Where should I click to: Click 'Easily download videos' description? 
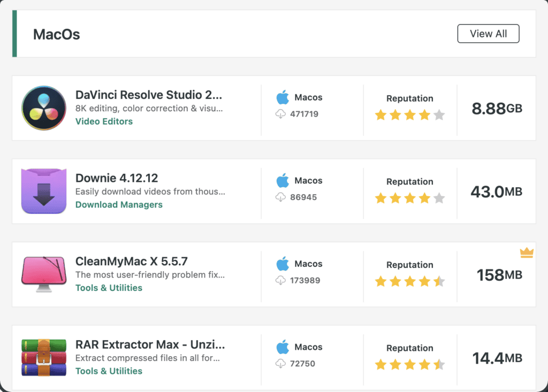[150, 191]
